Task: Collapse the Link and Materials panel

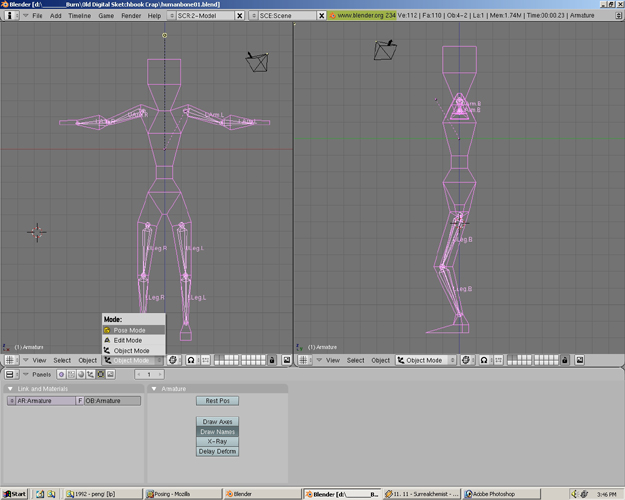Action: (10, 389)
